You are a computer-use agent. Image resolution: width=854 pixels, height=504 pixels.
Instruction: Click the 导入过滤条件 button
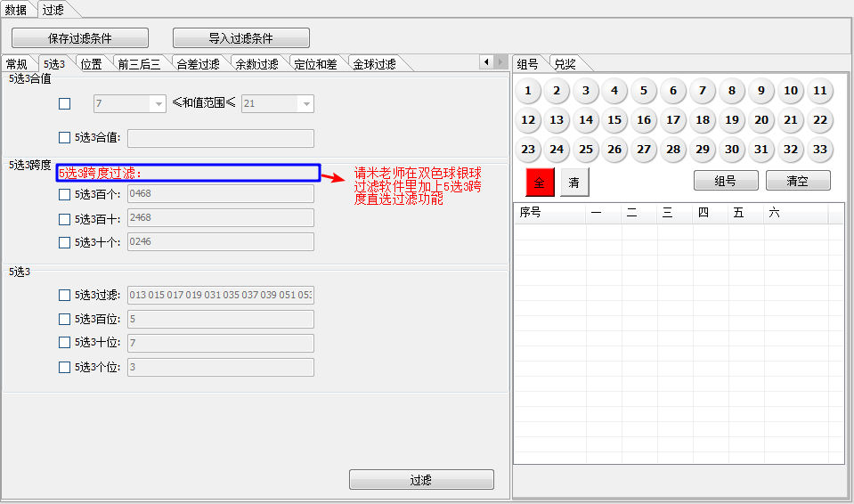(x=241, y=38)
